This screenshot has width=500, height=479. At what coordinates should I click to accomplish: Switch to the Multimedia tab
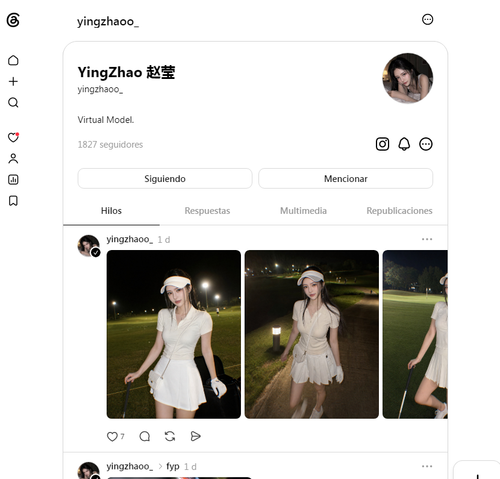click(x=303, y=211)
